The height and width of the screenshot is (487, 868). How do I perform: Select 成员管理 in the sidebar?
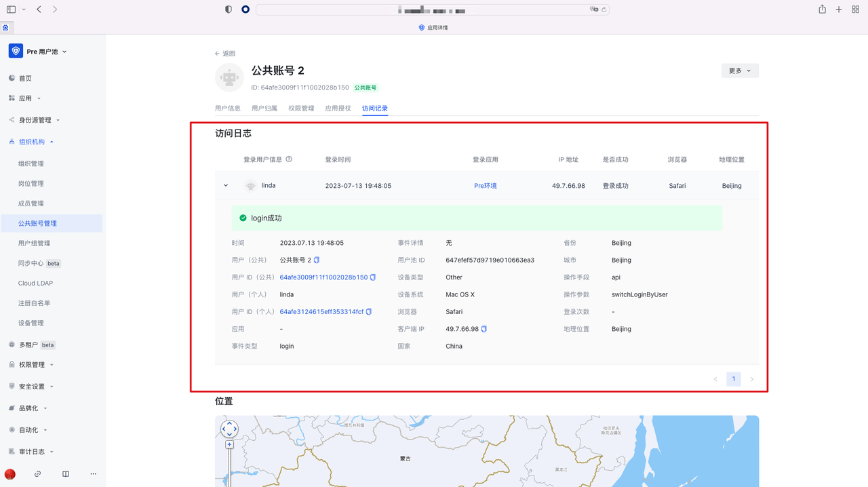click(x=31, y=203)
